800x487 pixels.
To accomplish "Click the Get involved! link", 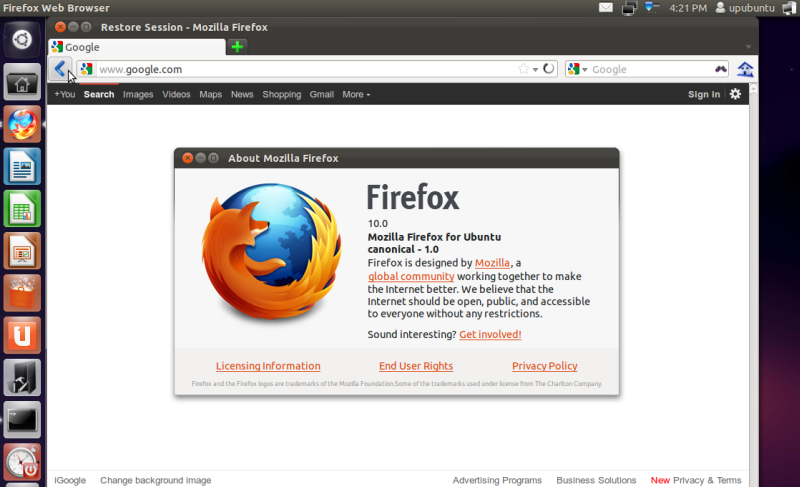I will click(x=490, y=334).
